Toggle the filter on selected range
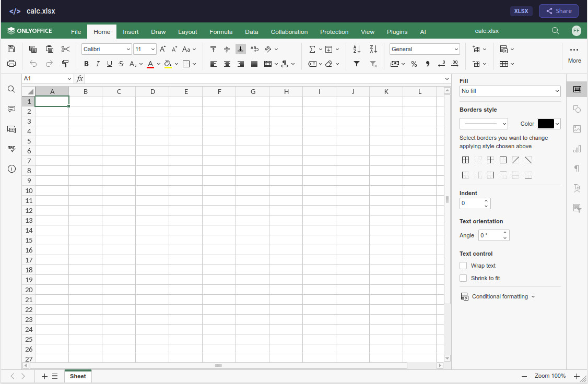Image resolution: width=588 pixels, height=384 pixels. click(x=357, y=64)
